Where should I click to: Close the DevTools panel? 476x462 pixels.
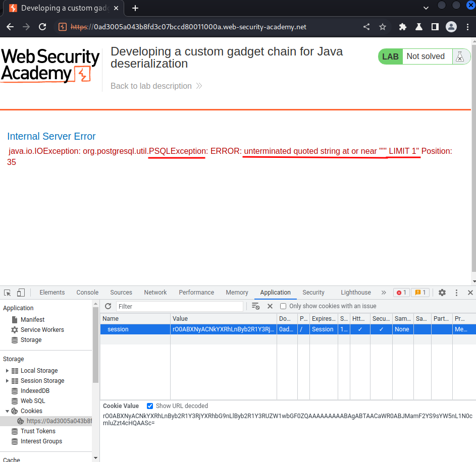tap(470, 293)
